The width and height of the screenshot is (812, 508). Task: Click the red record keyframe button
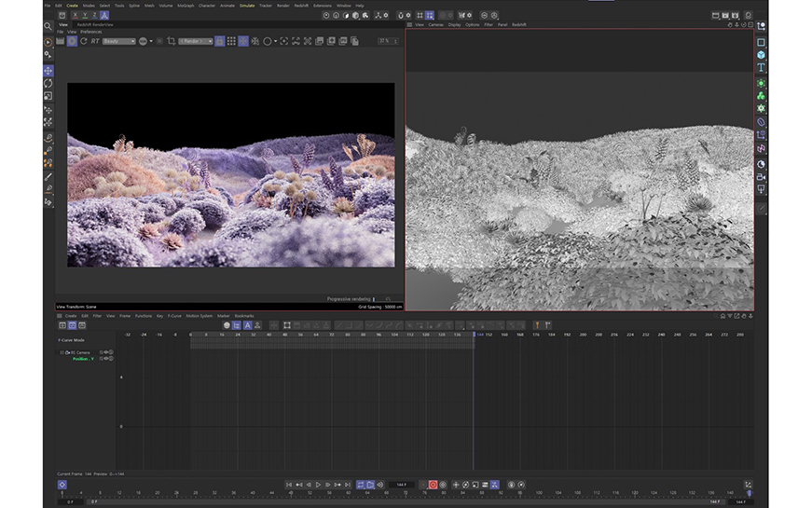click(433, 485)
